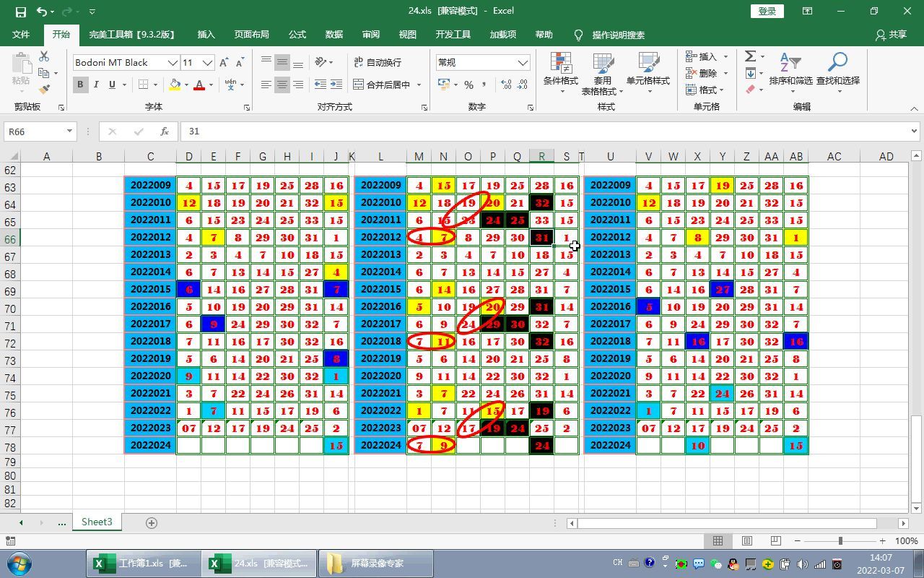Image resolution: width=924 pixels, height=578 pixels.
Task: Decrease the font size with the smaller-A icon
Action: [240, 63]
